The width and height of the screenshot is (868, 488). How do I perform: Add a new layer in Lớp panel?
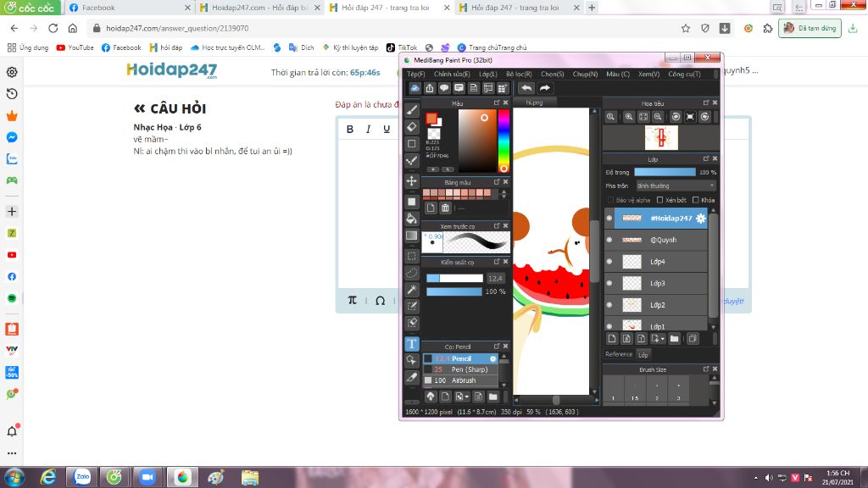tap(612, 339)
